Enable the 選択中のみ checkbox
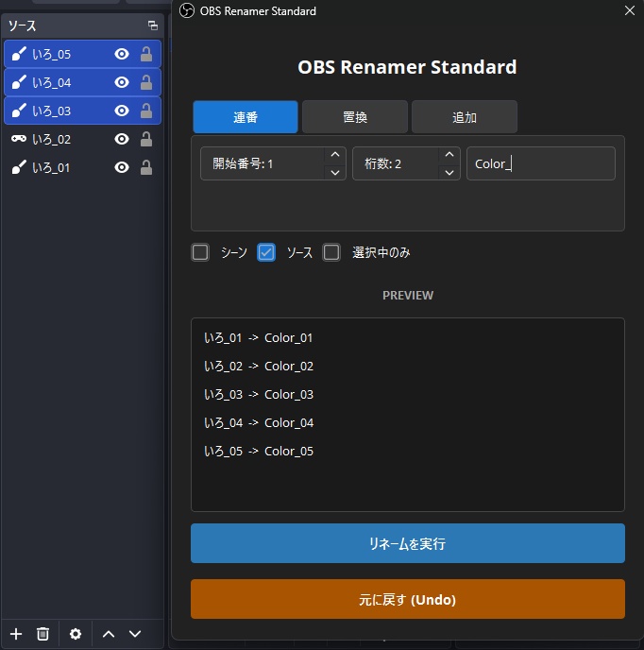 (331, 252)
